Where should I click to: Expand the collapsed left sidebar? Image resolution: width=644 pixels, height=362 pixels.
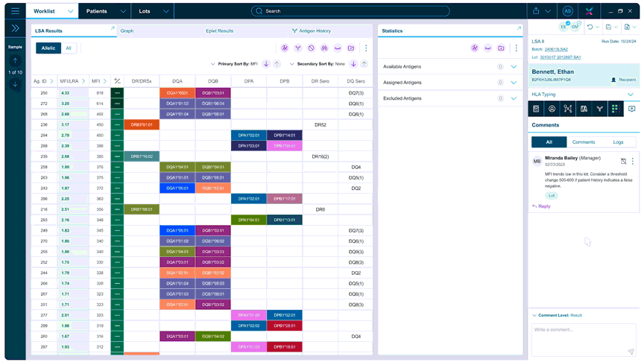pyautogui.click(x=15, y=28)
